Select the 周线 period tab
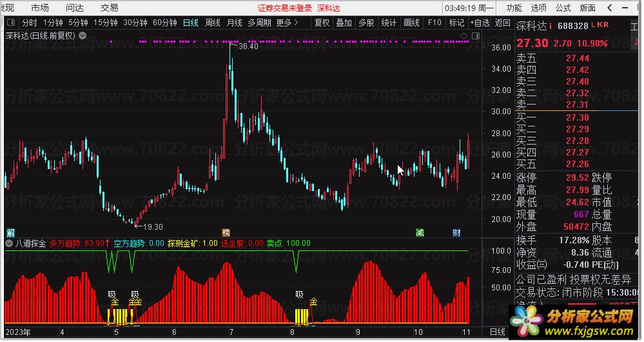The height and width of the screenshot is (342, 644). [212, 23]
